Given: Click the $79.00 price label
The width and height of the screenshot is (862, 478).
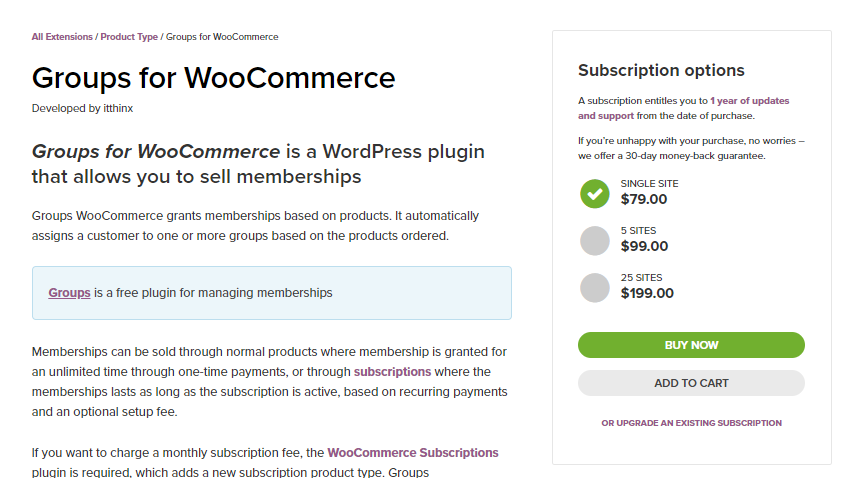Looking at the screenshot, I should pos(643,199).
